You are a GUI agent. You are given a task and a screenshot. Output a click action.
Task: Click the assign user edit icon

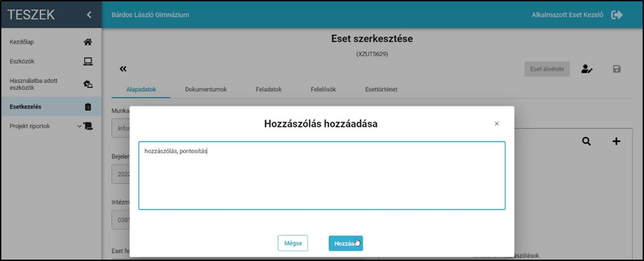click(587, 69)
